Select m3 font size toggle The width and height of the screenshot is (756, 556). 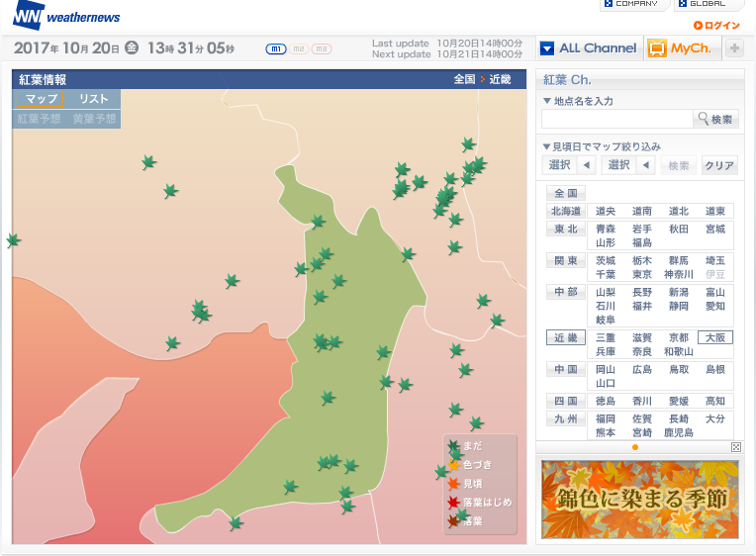tap(322, 48)
